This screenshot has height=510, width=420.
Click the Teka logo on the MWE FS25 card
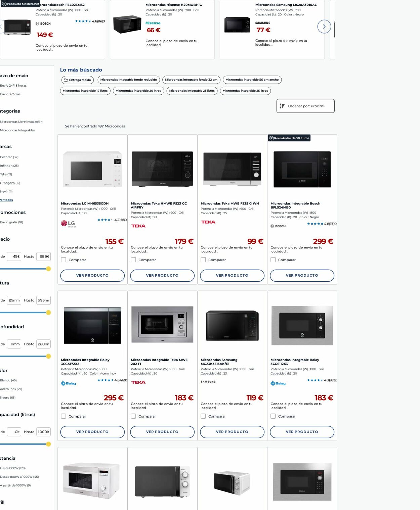[x=208, y=222]
